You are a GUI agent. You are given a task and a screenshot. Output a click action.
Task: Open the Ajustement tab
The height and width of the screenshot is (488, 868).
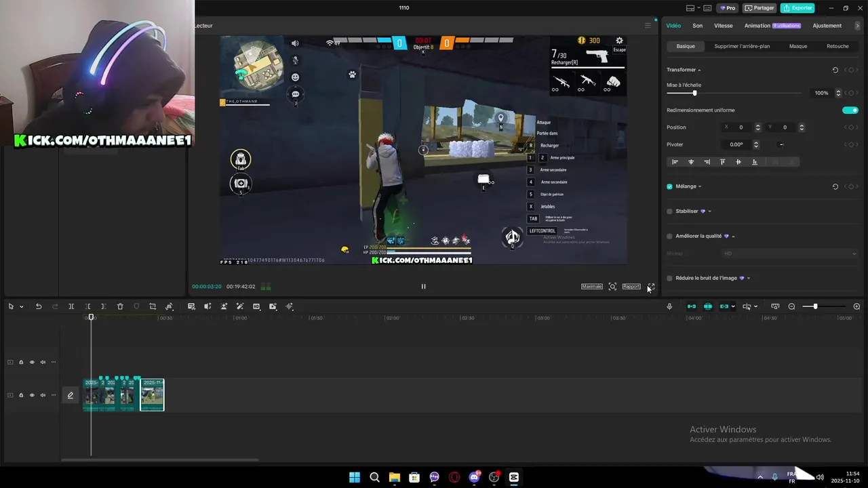point(827,26)
